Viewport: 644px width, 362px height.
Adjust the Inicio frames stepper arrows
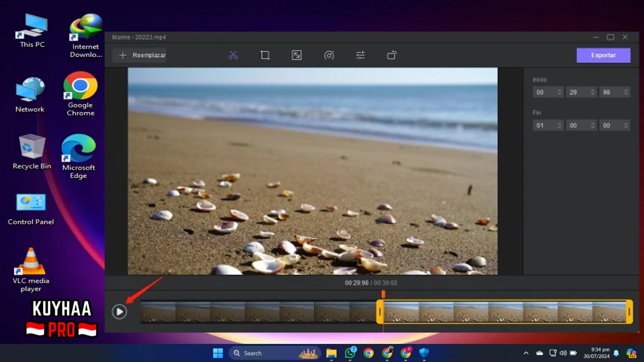(x=626, y=93)
